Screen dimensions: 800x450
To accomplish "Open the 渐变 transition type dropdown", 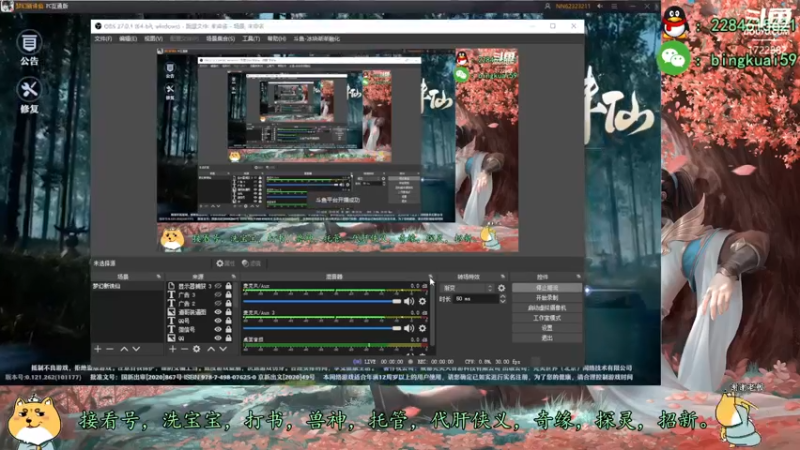I will (468, 288).
